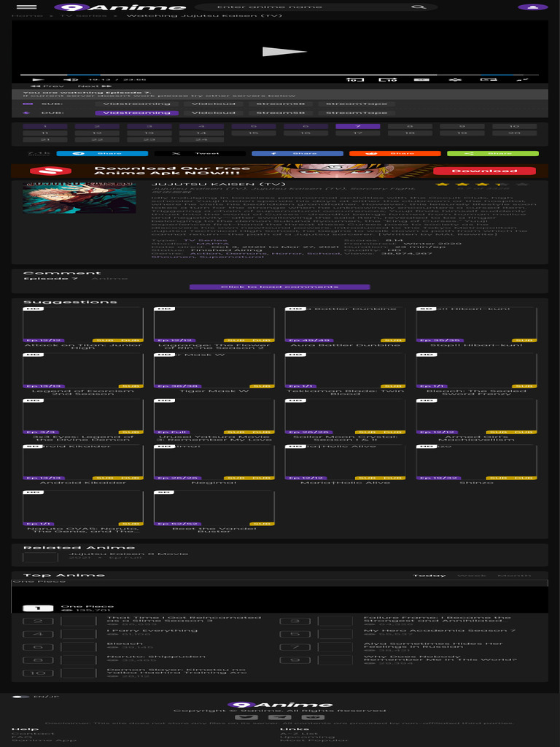Open Beet the Vandel Buster suggestion
Image resolution: width=560 pixels, height=747 pixels.
pos(214,512)
